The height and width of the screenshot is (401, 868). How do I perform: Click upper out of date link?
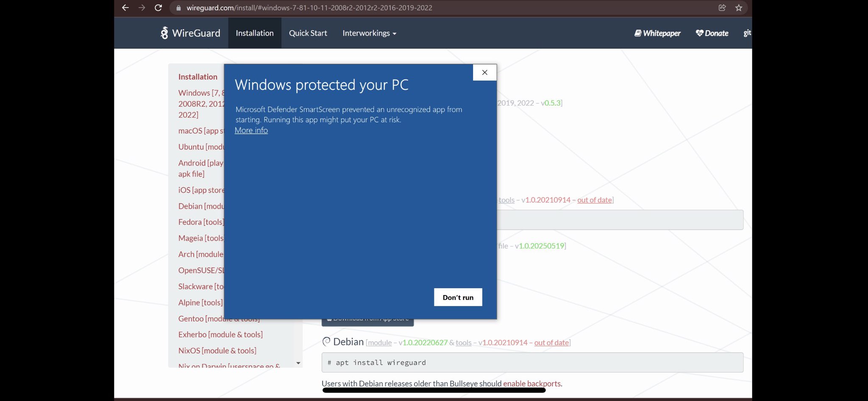pyautogui.click(x=595, y=200)
